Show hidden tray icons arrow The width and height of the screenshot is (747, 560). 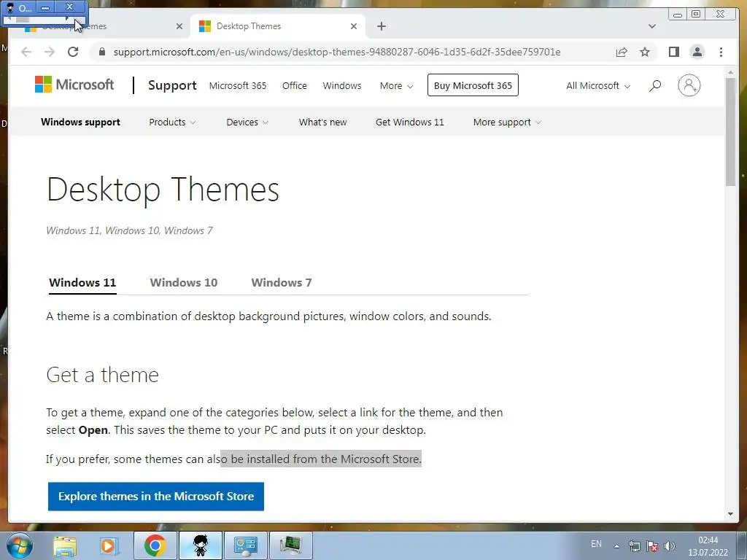616,546
